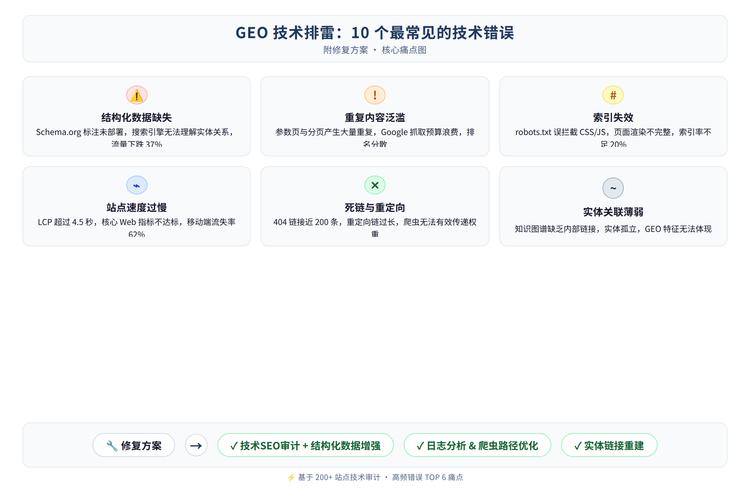Image resolution: width=750 pixels, height=500 pixels.
Task: Select the 站点速度过慢 card heading
Action: coord(136,207)
